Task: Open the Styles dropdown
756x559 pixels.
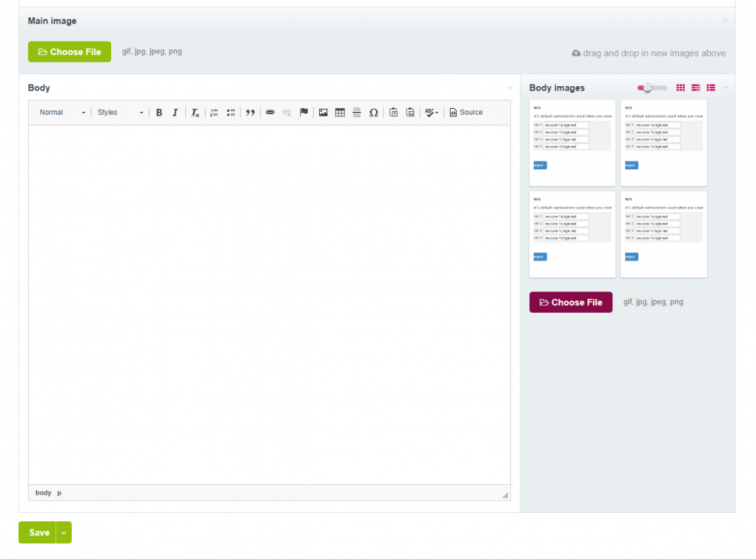Action: point(120,113)
